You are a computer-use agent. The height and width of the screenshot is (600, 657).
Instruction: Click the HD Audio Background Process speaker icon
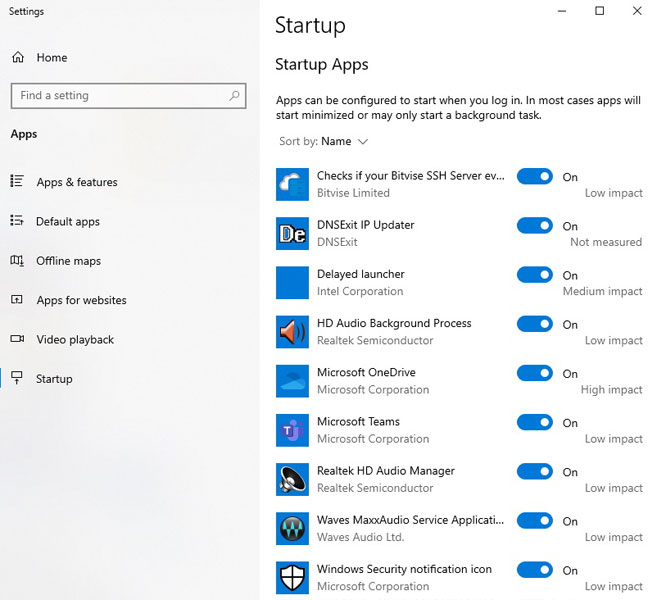tap(292, 332)
